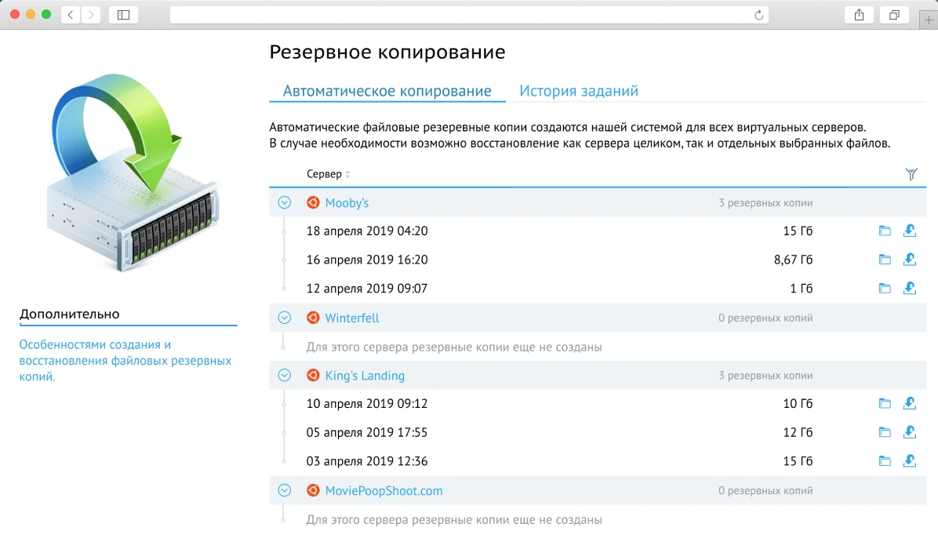This screenshot has height=560, width=938.
Task: Open the backup filter funnel icon
Action: point(911,173)
